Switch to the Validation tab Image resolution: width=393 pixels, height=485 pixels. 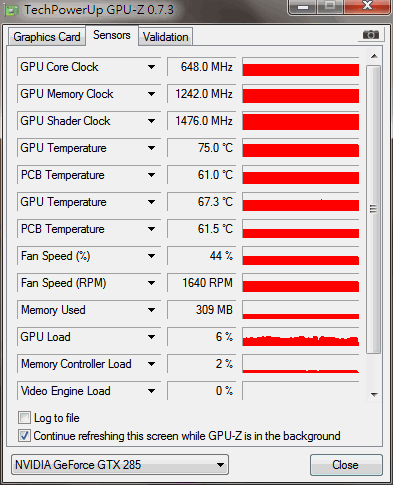pos(166,37)
